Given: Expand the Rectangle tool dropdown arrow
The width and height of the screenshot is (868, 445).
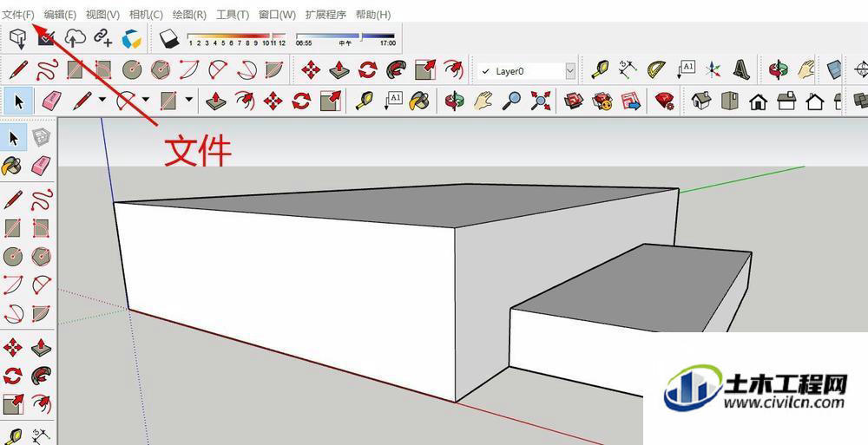Looking at the screenshot, I should [189, 100].
